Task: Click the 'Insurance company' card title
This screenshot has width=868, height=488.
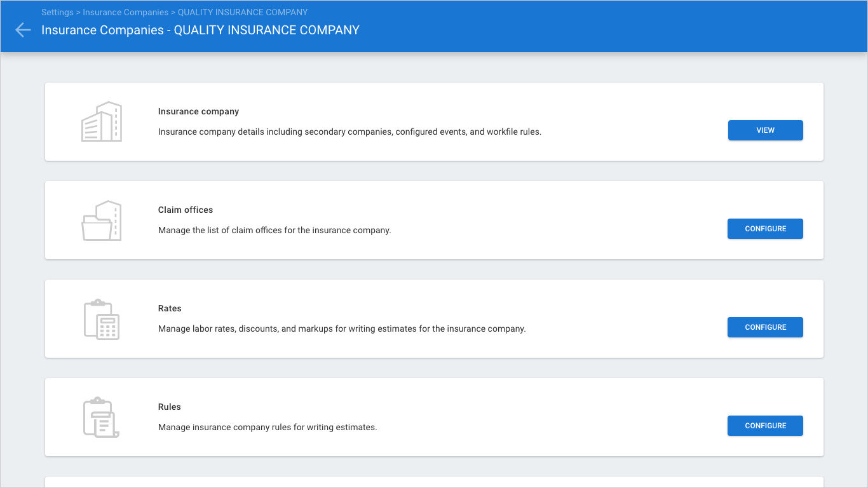Action: coord(198,111)
